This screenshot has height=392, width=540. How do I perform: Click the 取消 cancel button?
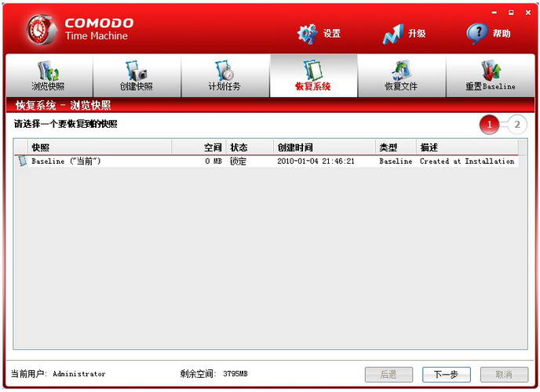(504, 374)
